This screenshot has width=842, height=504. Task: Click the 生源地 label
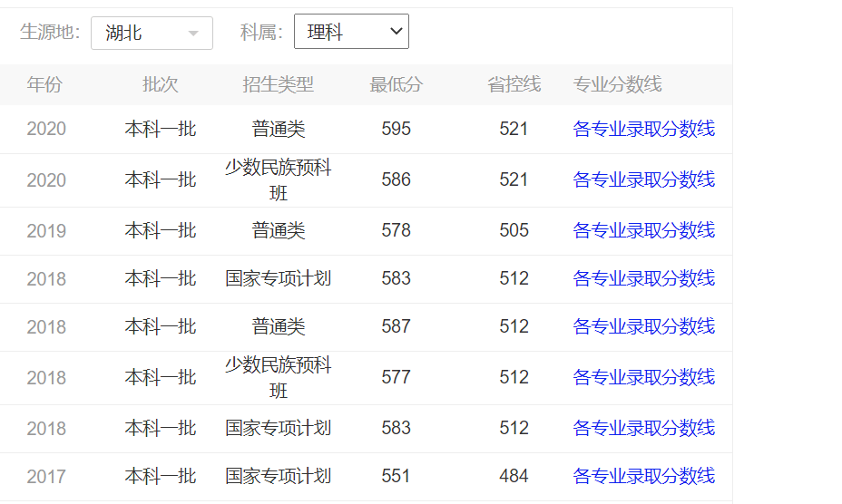point(50,33)
